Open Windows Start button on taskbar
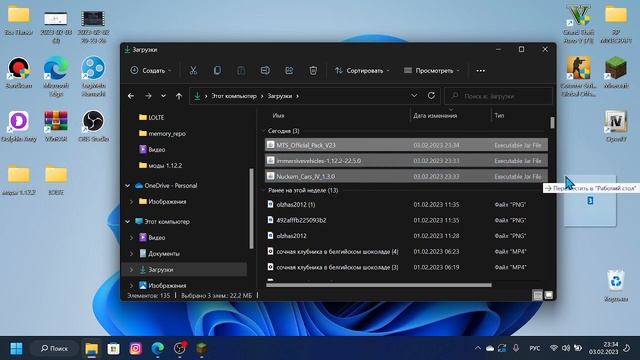640x360 pixels. tap(16, 349)
